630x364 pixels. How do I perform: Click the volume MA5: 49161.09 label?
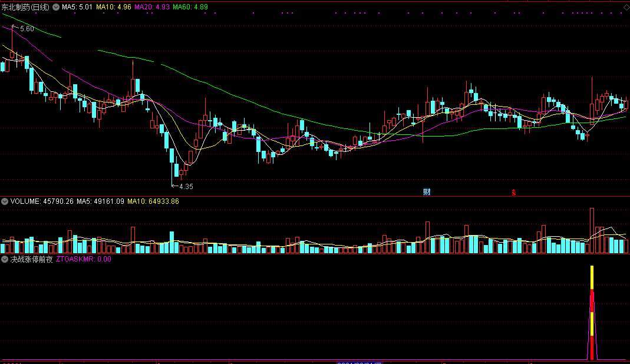[100, 201]
